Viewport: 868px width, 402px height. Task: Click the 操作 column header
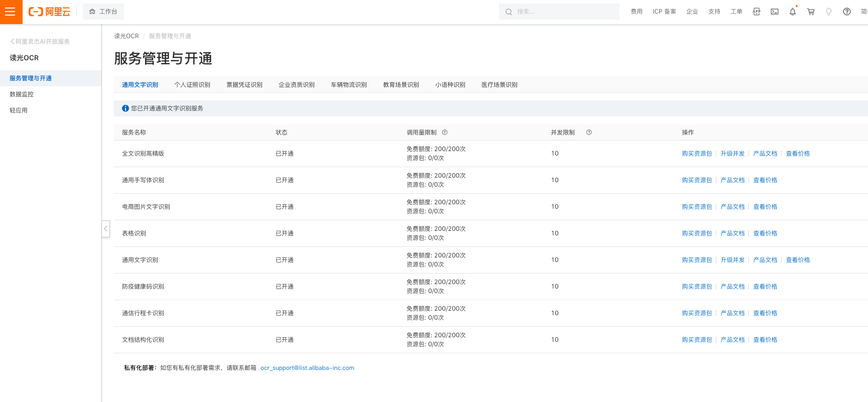click(688, 132)
